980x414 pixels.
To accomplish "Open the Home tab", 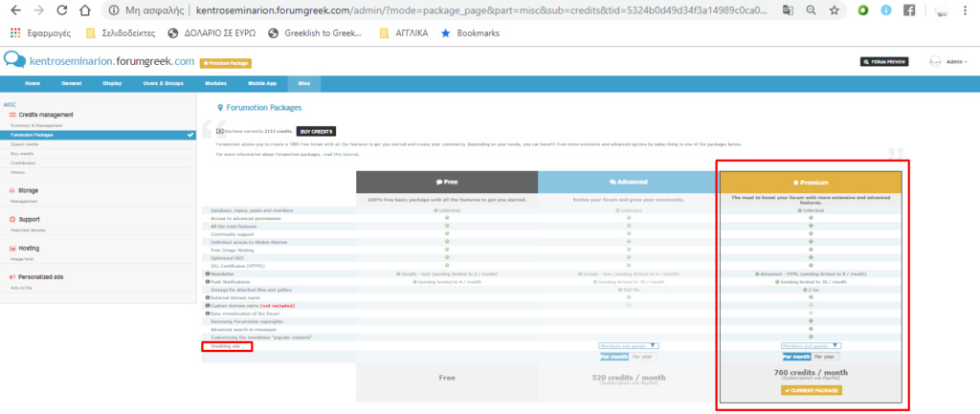I will (33, 84).
